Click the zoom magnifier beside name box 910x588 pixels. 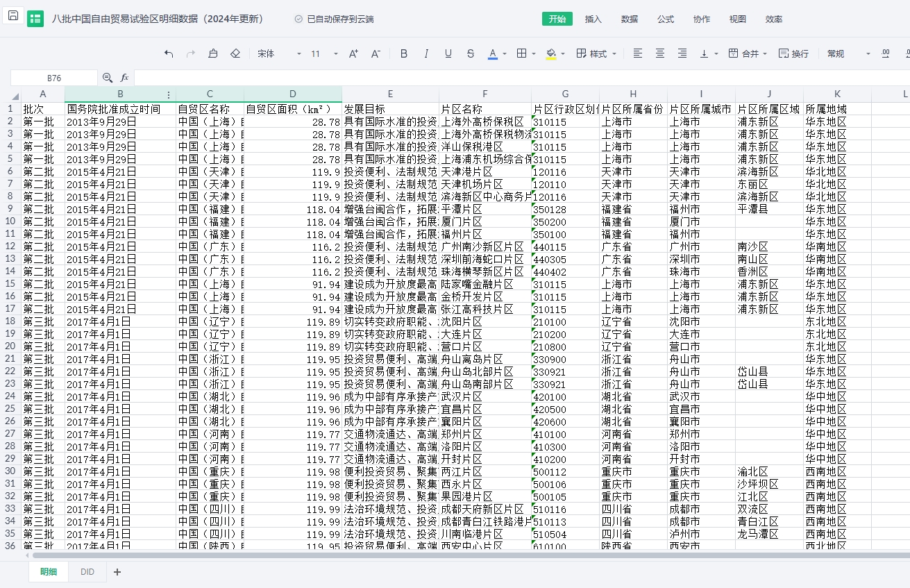pyautogui.click(x=108, y=78)
